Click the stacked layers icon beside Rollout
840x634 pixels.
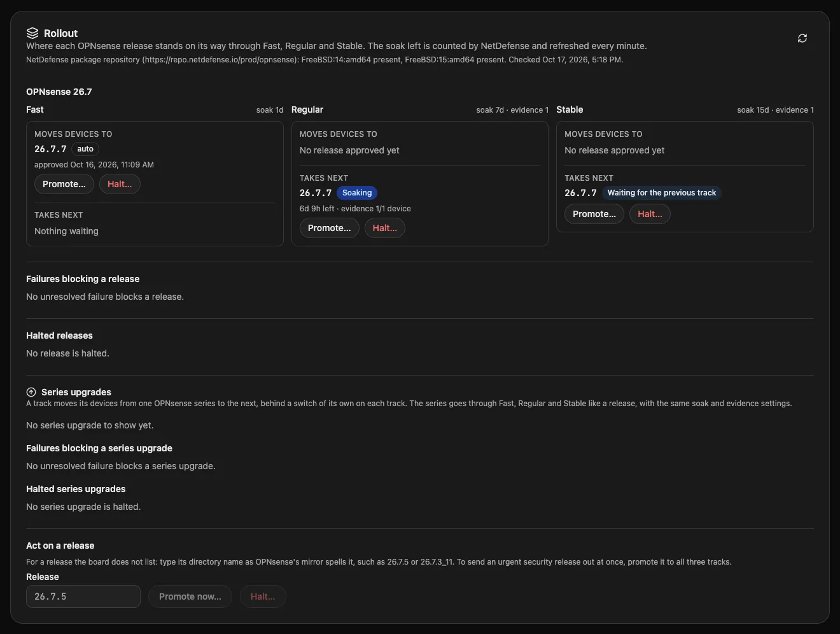32,33
